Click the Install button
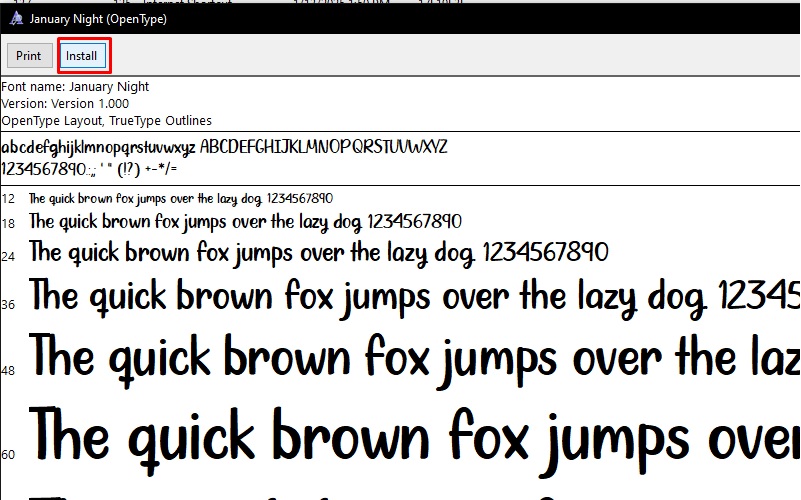Viewport: 801px width, 500px height. 83,56
